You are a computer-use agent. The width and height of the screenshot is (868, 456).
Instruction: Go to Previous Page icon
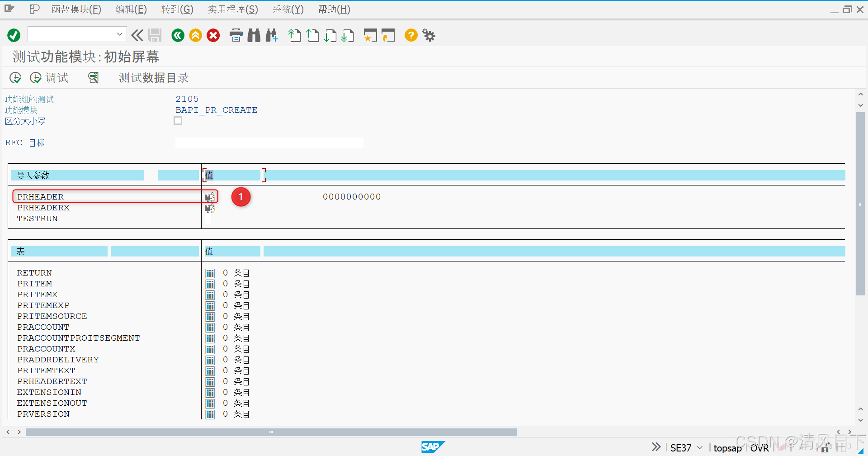click(312, 35)
